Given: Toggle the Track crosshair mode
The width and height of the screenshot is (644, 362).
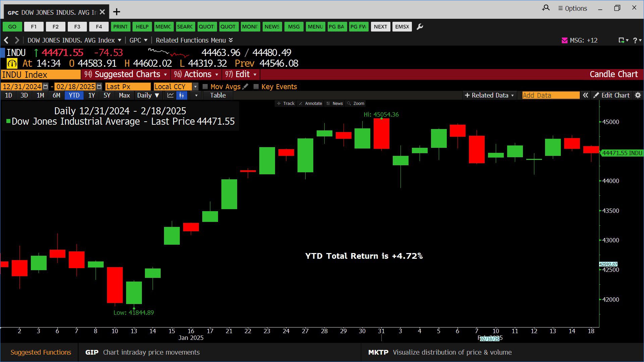Looking at the screenshot, I should pyautogui.click(x=285, y=104).
